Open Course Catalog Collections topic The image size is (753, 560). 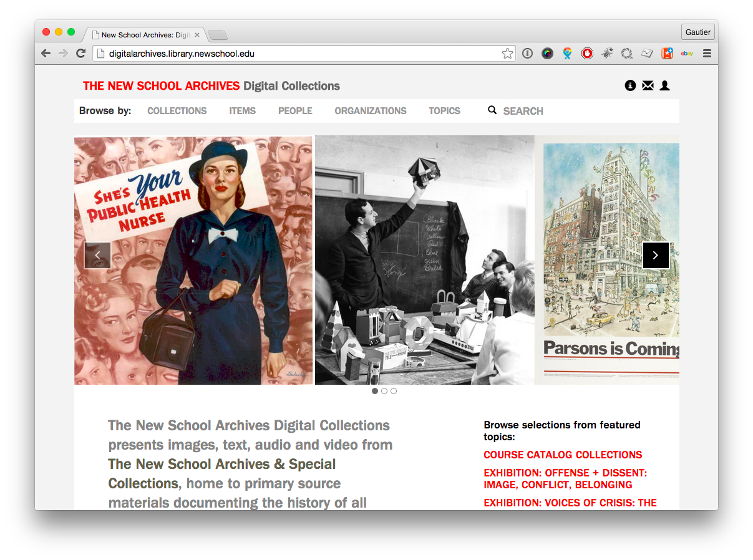[x=563, y=455]
